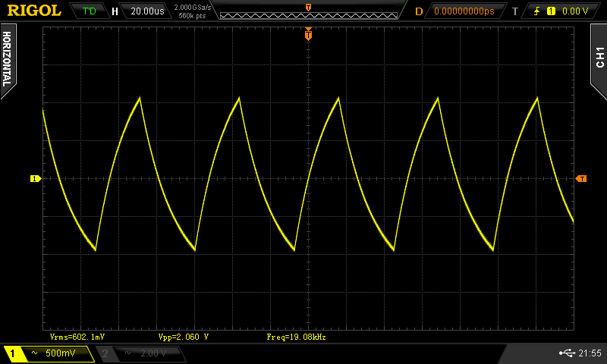Click the USB connection icon
The width and height of the screenshot is (607, 364).
[x=567, y=353]
